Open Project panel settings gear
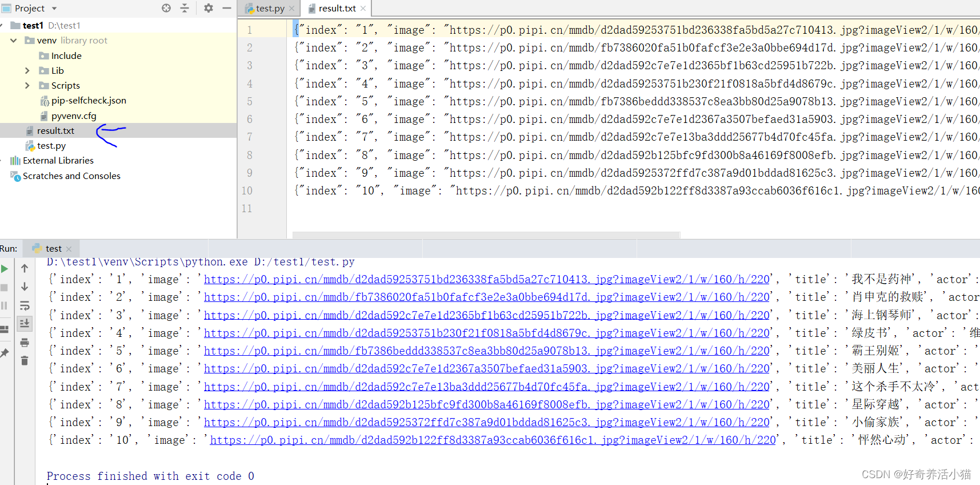This screenshot has width=980, height=485. coord(209,8)
